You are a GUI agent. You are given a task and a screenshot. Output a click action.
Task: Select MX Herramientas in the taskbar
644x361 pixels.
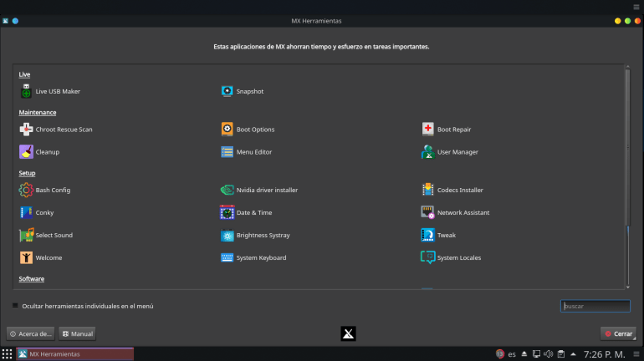(x=74, y=353)
